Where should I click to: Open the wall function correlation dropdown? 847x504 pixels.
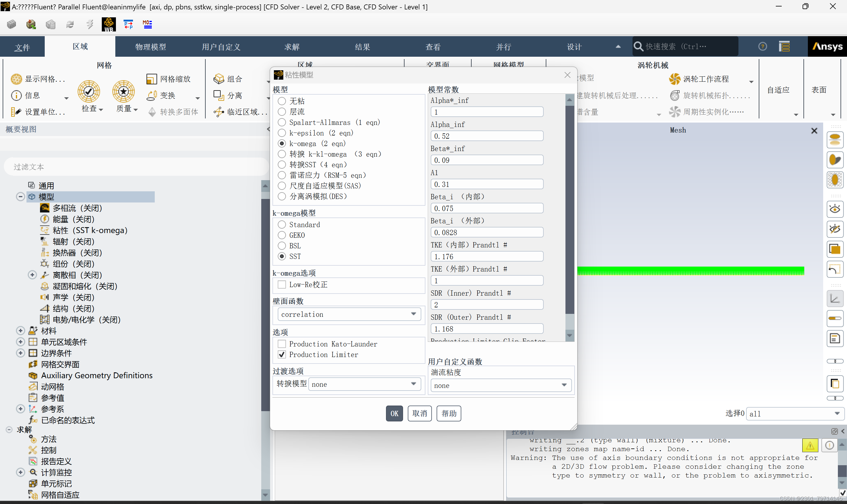[x=349, y=314]
